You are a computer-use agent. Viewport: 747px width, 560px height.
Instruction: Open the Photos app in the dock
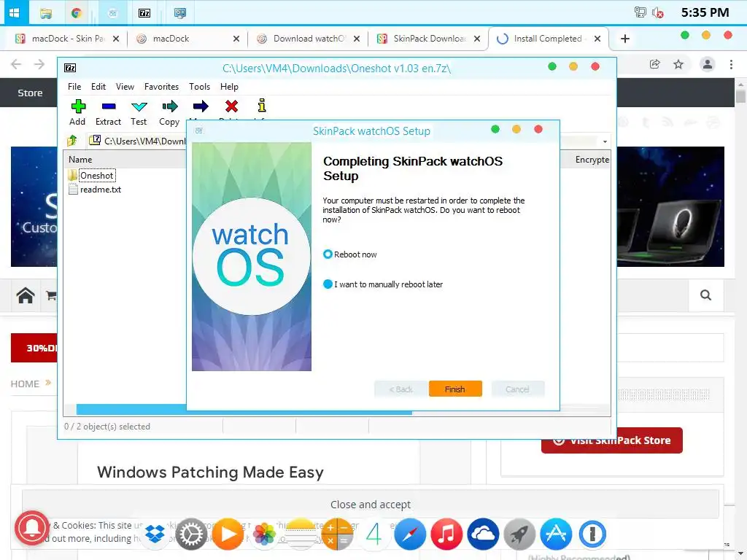pos(264,534)
